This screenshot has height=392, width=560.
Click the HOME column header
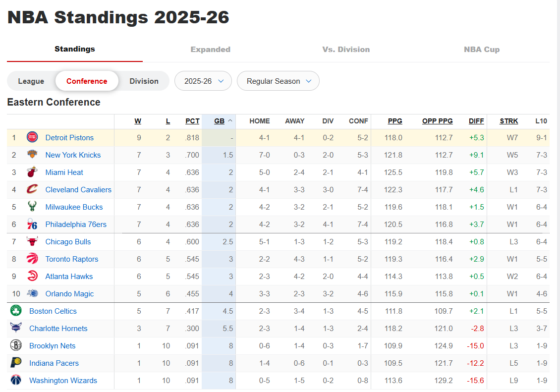(260, 121)
